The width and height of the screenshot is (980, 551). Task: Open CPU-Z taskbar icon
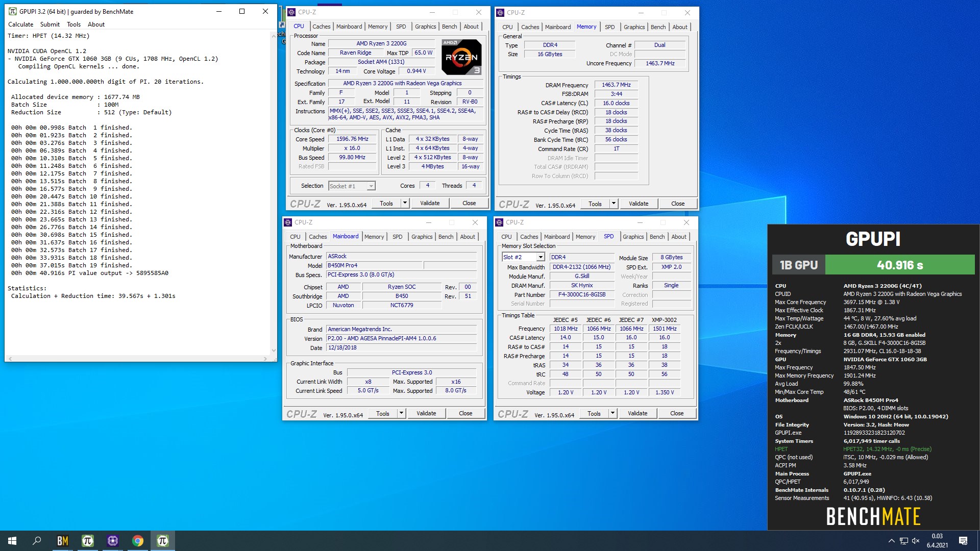(112, 541)
